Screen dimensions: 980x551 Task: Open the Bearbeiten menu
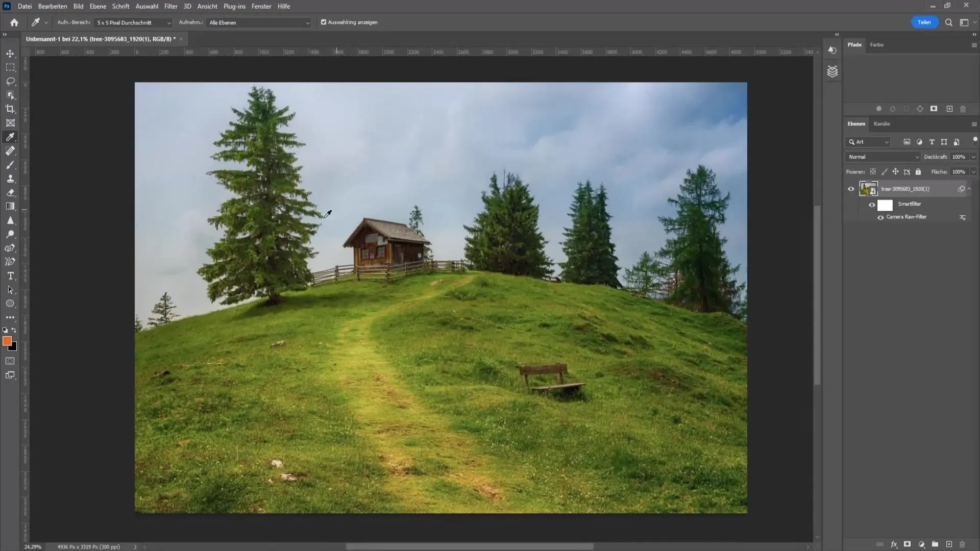tap(53, 6)
